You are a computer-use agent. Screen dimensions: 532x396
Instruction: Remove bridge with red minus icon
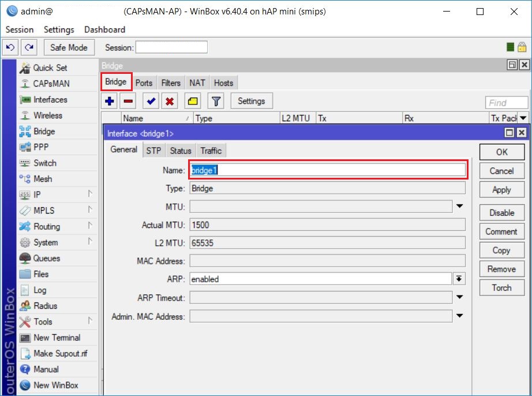[x=128, y=101]
